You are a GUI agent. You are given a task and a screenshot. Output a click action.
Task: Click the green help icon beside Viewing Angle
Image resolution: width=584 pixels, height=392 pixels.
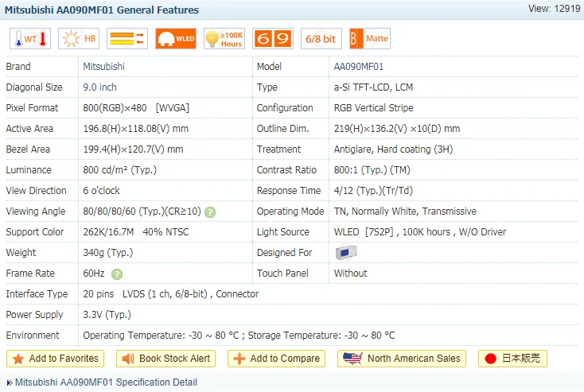coord(210,212)
